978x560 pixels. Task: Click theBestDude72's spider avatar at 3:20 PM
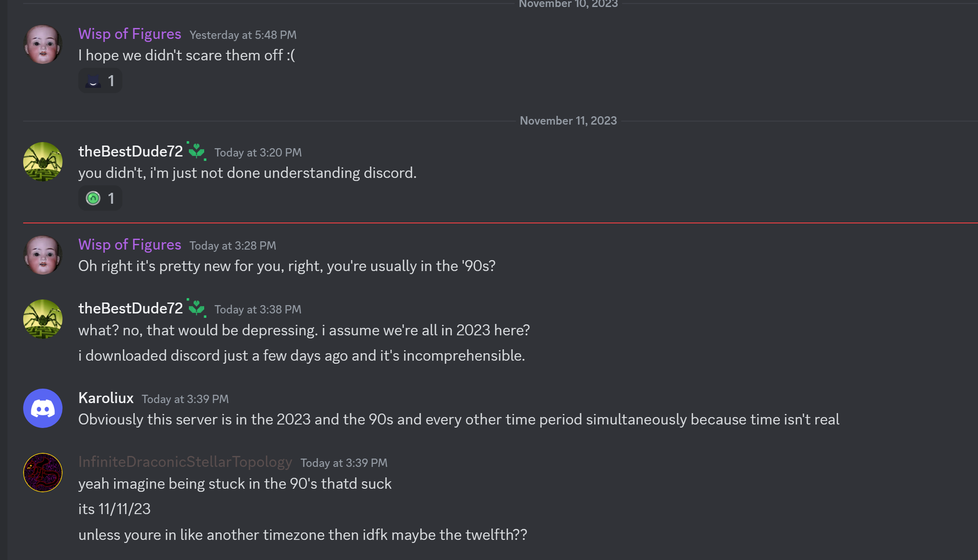[x=42, y=162]
